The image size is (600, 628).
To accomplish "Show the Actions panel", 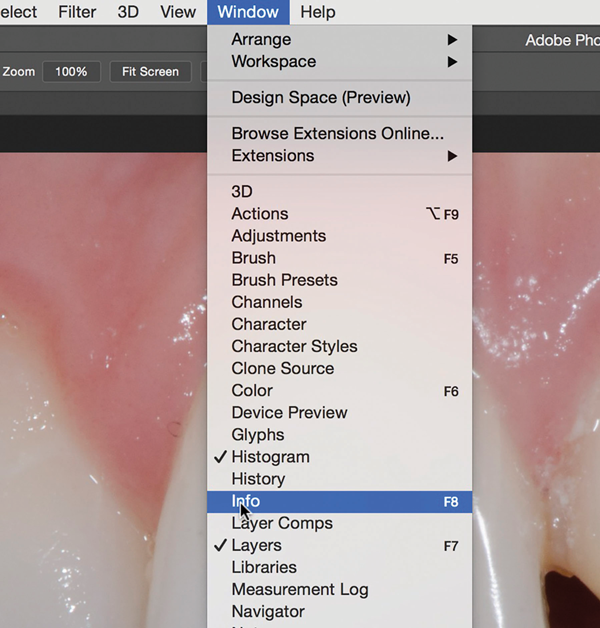I will (260, 213).
